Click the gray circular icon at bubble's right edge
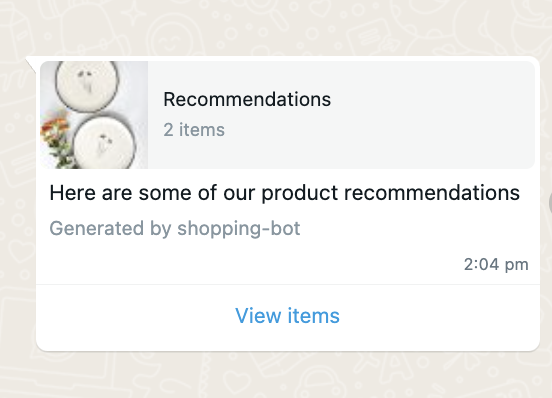This screenshot has width=552, height=398. tap(550, 203)
